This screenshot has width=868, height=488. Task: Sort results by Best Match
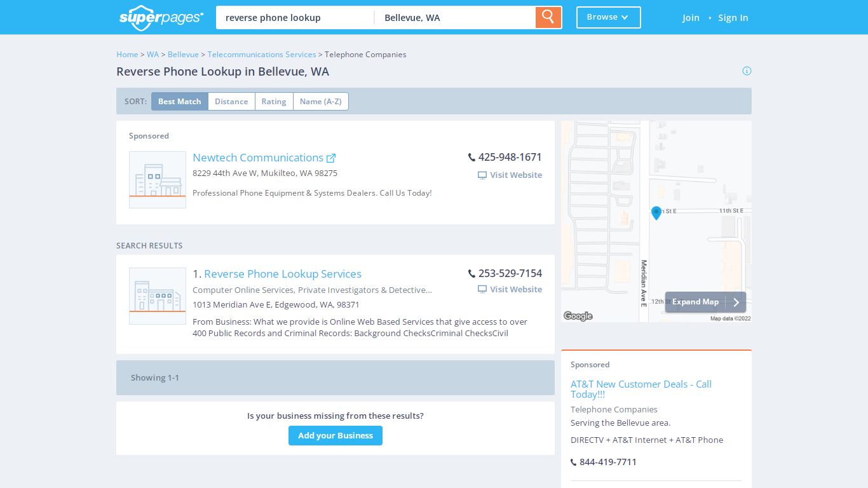pyautogui.click(x=180, y=102)
